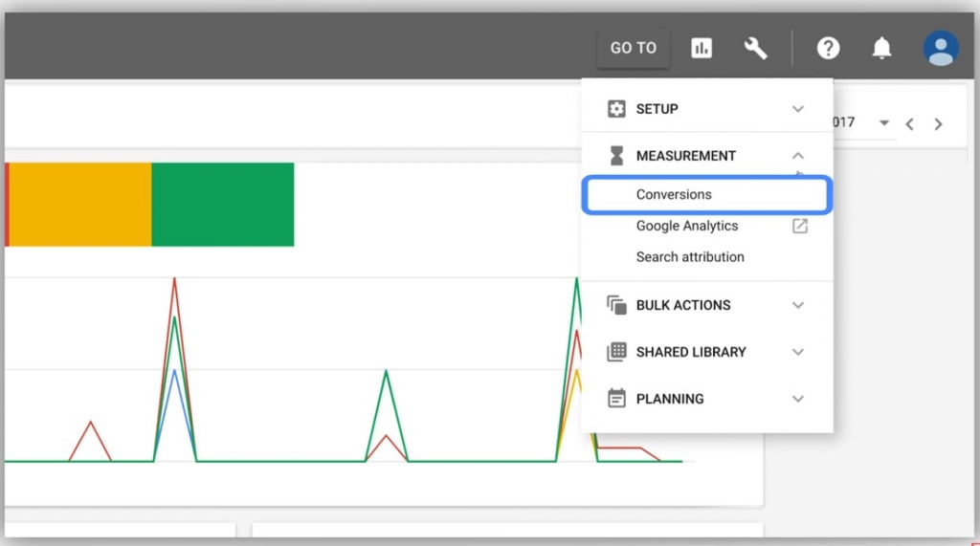Viewport: 980px width, 546px height.
Task: Click the SHARED LIBRARY menu heading
Action: click(691, 352)
